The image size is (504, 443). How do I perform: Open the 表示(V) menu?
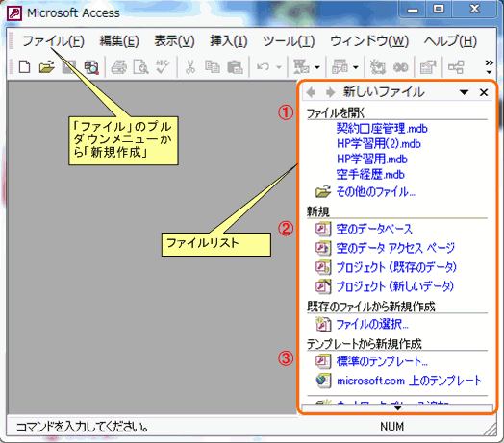174,41
